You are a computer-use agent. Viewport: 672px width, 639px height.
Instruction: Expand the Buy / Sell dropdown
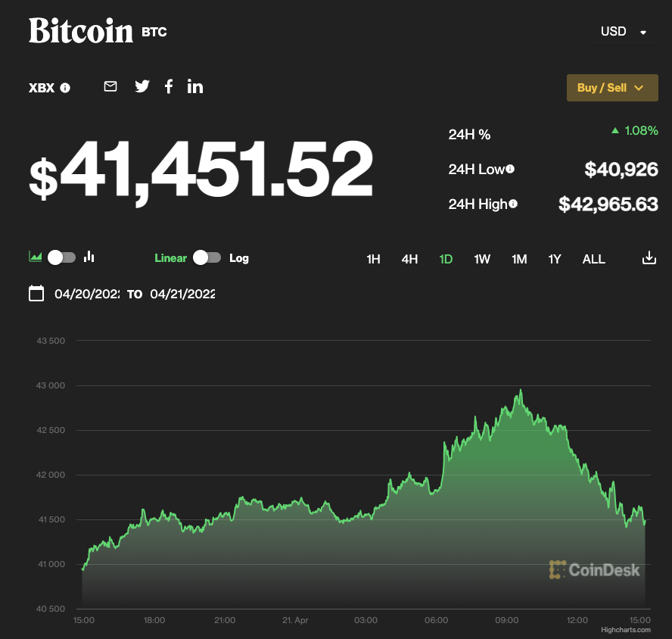(x=611, y=88)
